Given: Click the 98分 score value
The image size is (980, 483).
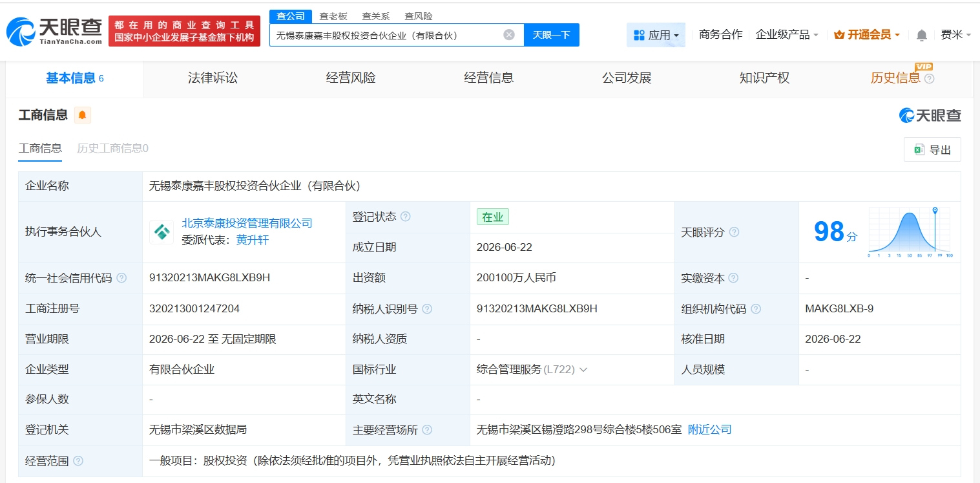Looking at the screenshot, I should [835, 231].
